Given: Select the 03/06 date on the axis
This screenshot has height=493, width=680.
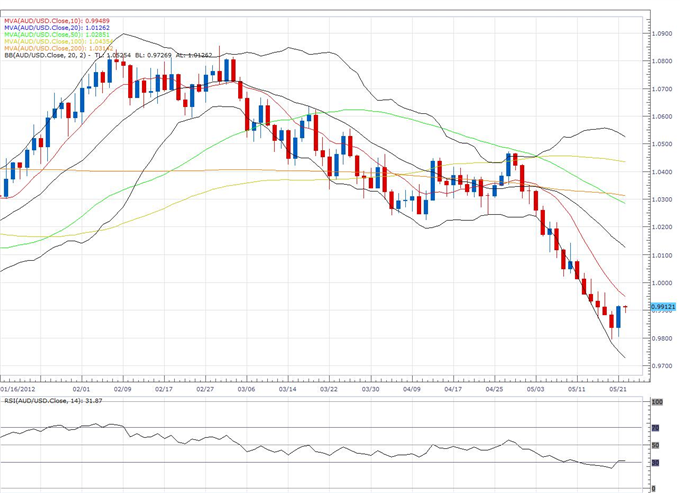Looking at the screenshot, I should (245, 390).
